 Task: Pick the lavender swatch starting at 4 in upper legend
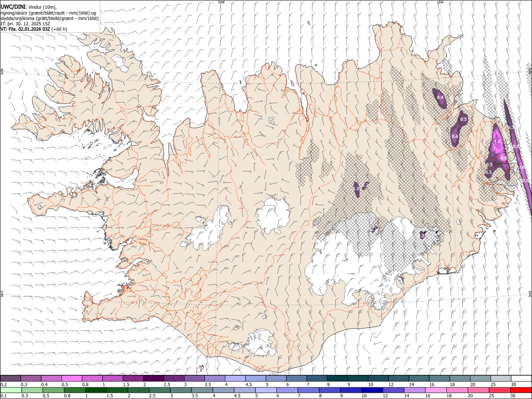235,378
